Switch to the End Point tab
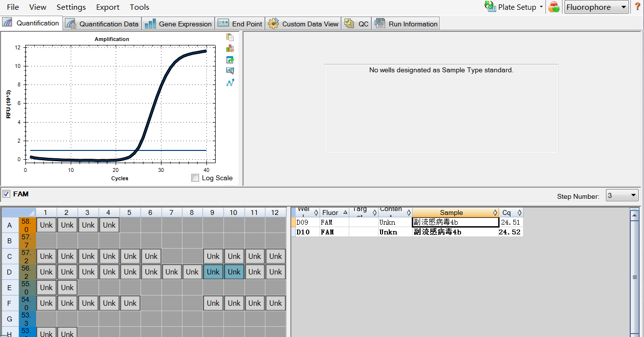This screenshot has height=337, width=644. click(240, 23)
